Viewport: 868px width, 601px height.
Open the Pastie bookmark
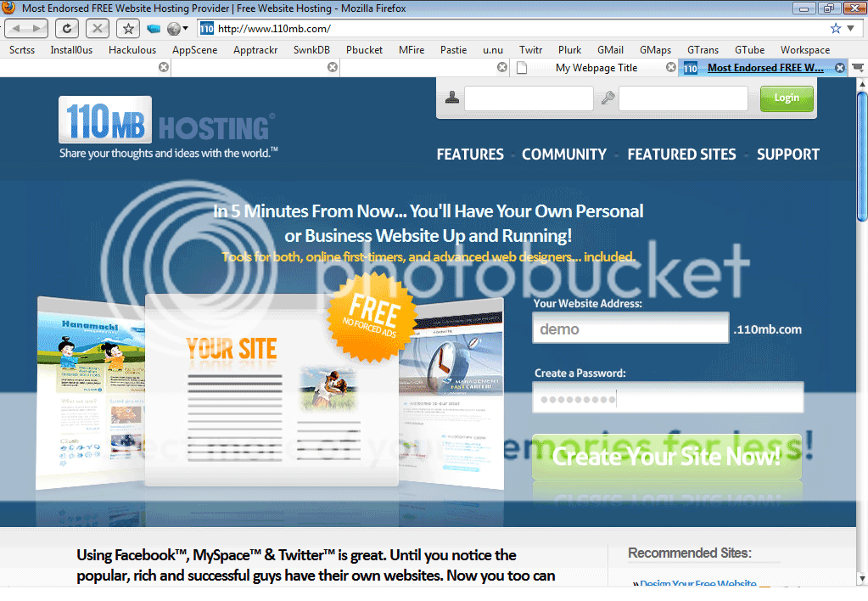[453, 50]
